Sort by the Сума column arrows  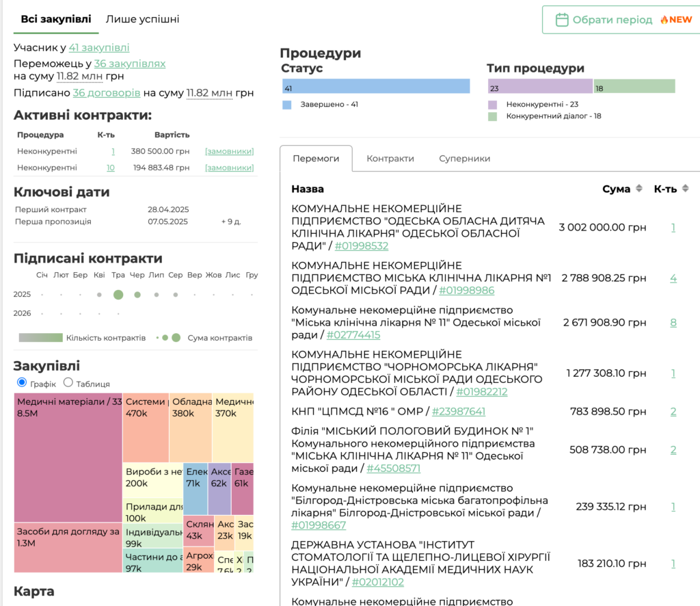pos(639,189)
